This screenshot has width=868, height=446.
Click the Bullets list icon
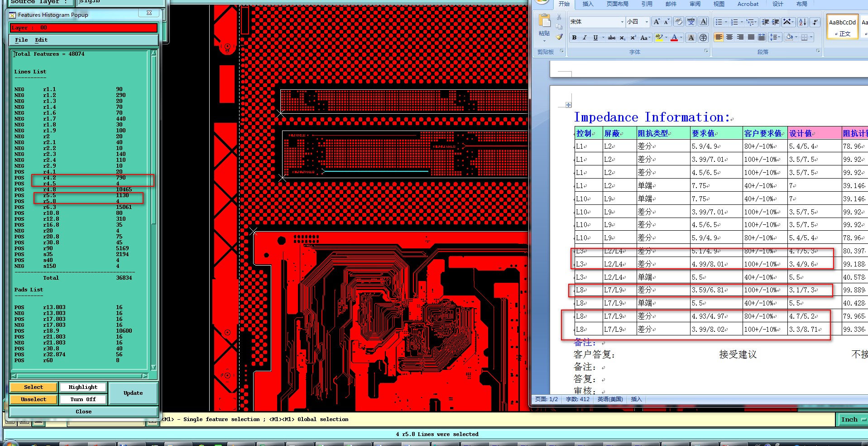(719, 22)
